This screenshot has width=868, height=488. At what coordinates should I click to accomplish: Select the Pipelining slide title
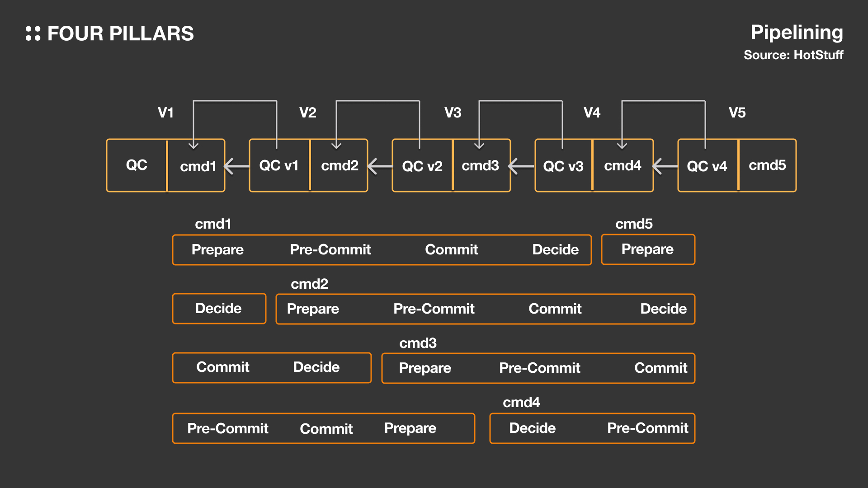[x=797, y=33]
